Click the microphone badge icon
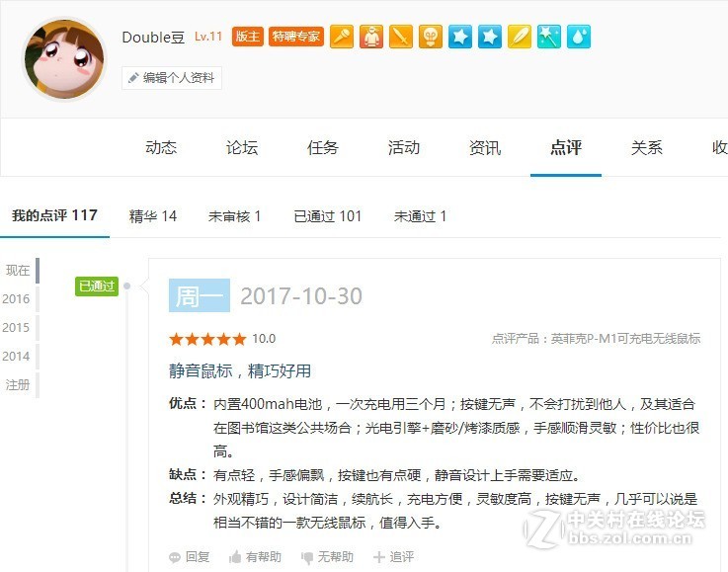This screenshot has width=728, height=572. pos(342,37)
